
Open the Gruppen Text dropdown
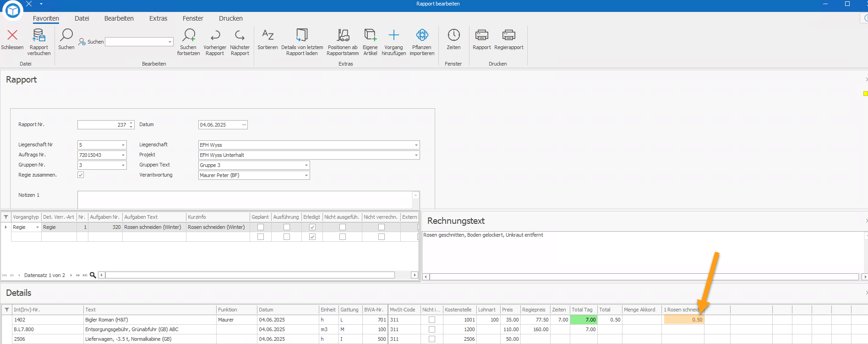pos(306,165)
